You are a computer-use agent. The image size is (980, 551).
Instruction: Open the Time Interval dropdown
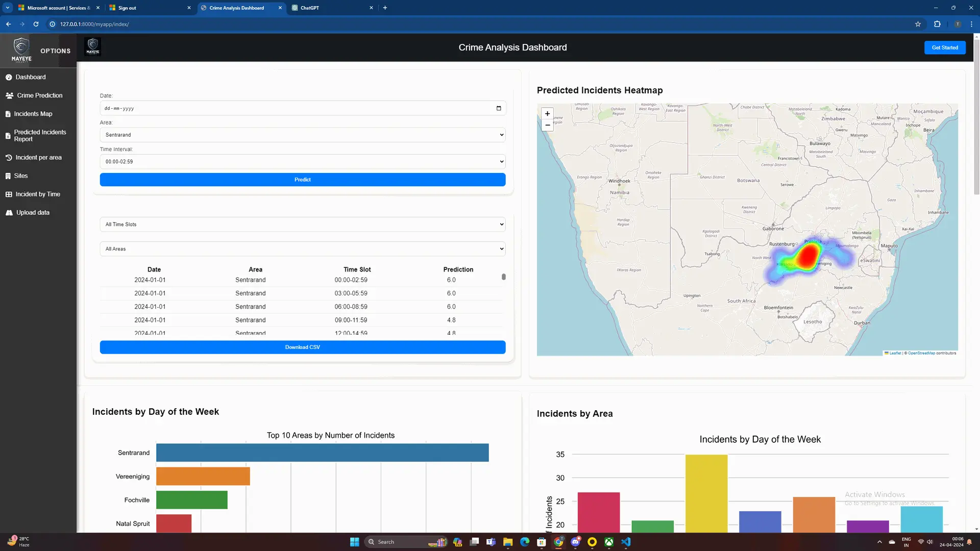pyautogui.click(x=302, y=161)
